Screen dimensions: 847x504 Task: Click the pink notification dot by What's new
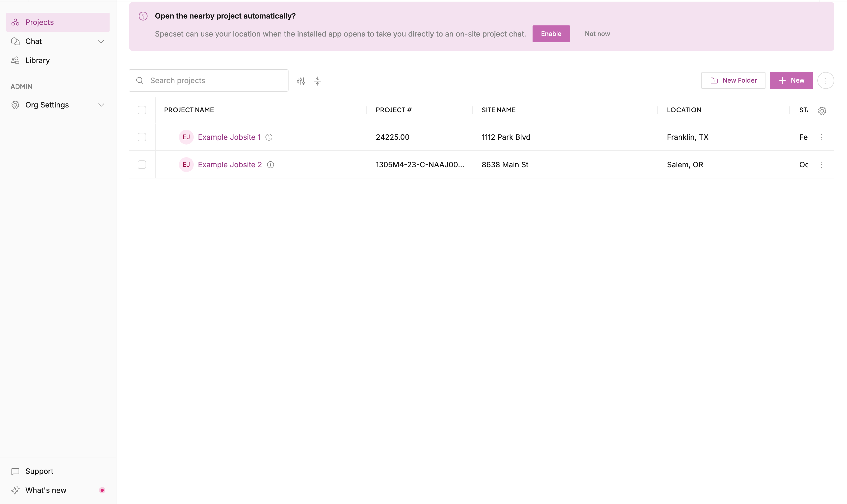click(102, 490)
